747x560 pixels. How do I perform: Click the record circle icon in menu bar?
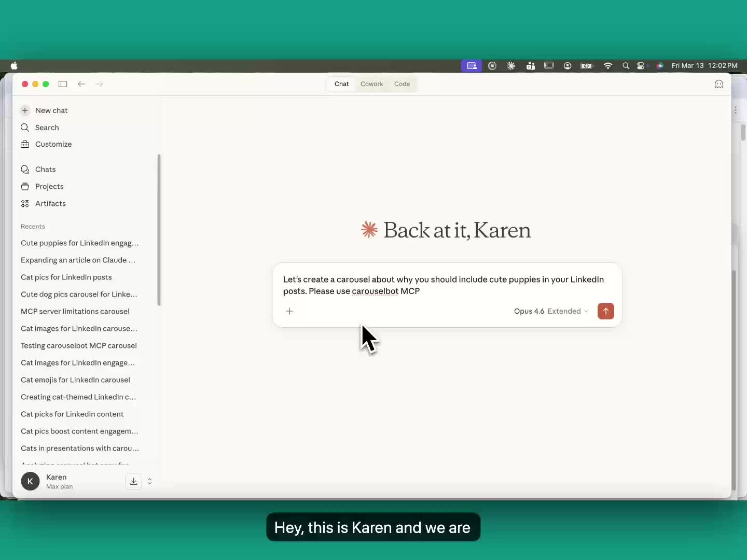[492, 66]
